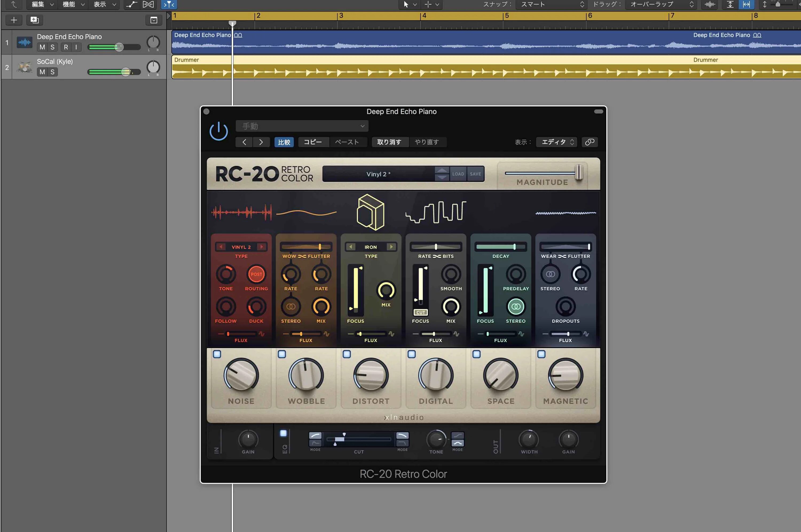Mute the Deep End Echo Piano track
801x532 pixels.
tap(42, 47)
